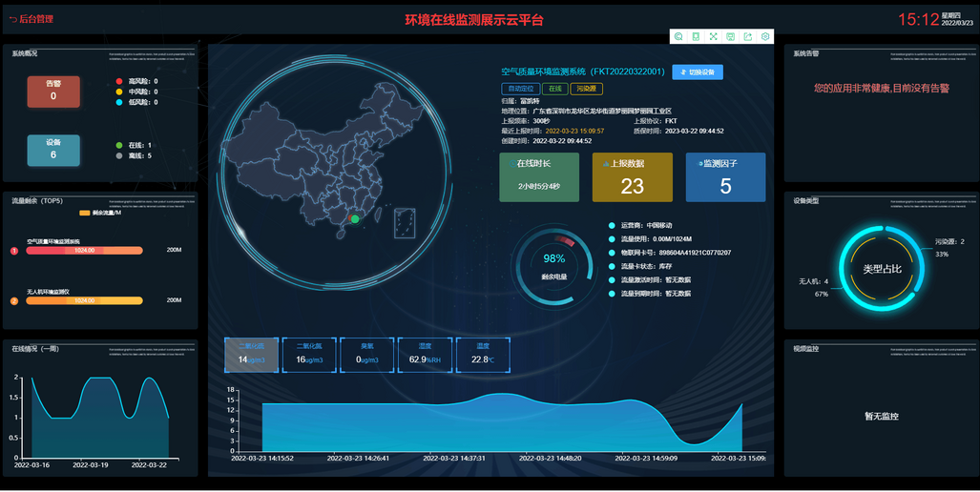Select the 二氧化氮 sensor tile

click(309, 355)
